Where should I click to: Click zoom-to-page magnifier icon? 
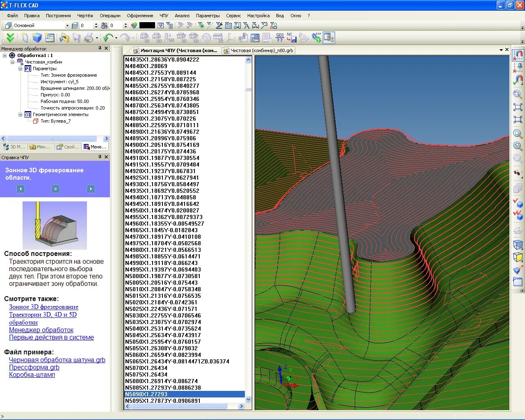pos(518,134)
